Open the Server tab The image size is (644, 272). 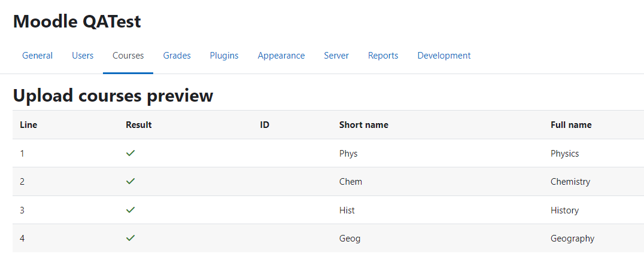click(336, 56)
